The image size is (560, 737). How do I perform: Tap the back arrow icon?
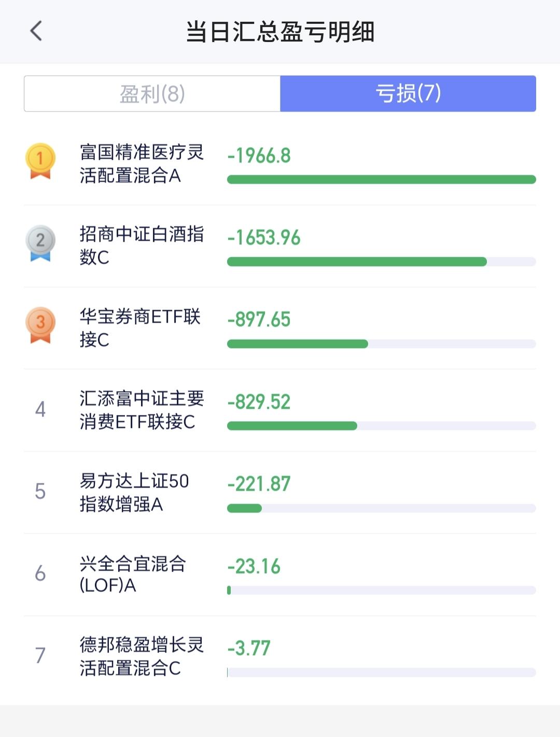click(36, 31)
